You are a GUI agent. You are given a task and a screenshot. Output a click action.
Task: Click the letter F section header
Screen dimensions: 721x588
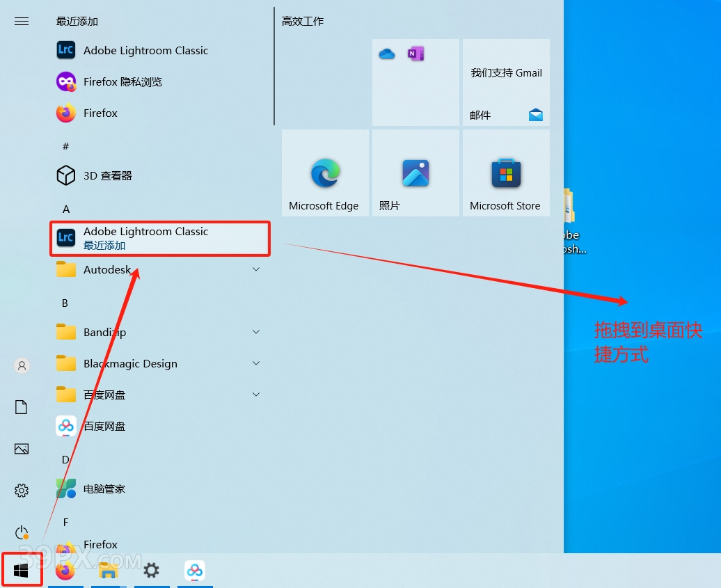pyautogui.click(x=65, y=523)
